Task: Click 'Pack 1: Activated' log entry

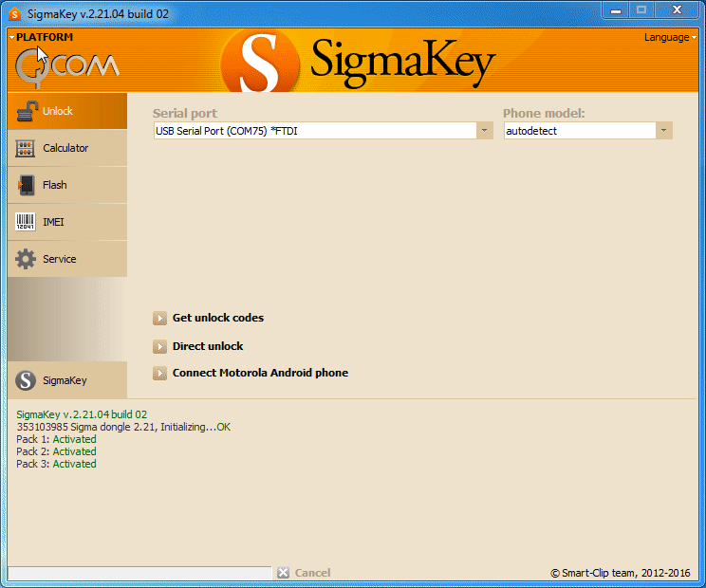Action: [x=56, y=439]
